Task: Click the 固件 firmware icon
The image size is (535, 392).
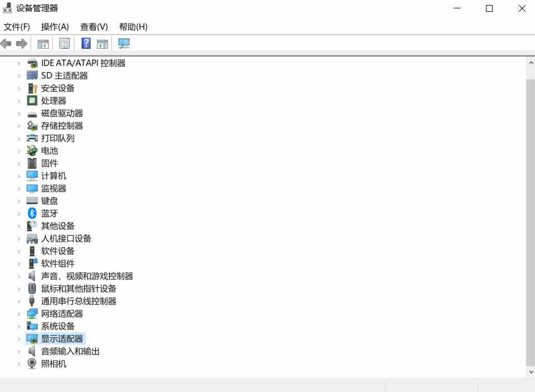Action: tap(32, 163)
